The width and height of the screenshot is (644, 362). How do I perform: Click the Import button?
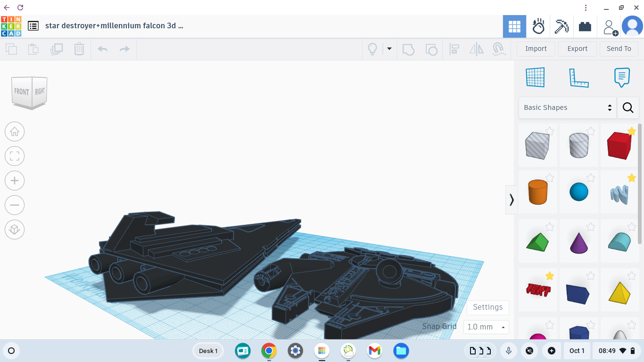(536, 49)
